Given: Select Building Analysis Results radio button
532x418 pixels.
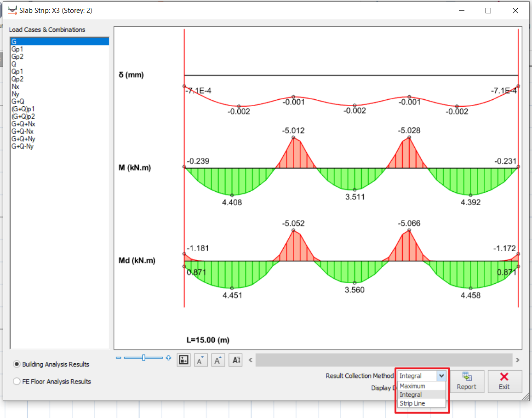Looking at the screenshot, I should [17, 364].
